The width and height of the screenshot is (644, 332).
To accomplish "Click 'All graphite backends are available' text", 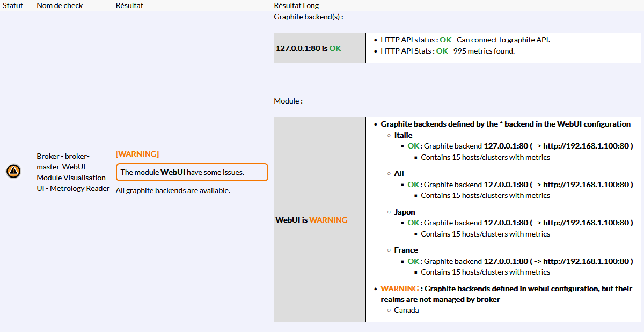I will [x=173, y=190].
